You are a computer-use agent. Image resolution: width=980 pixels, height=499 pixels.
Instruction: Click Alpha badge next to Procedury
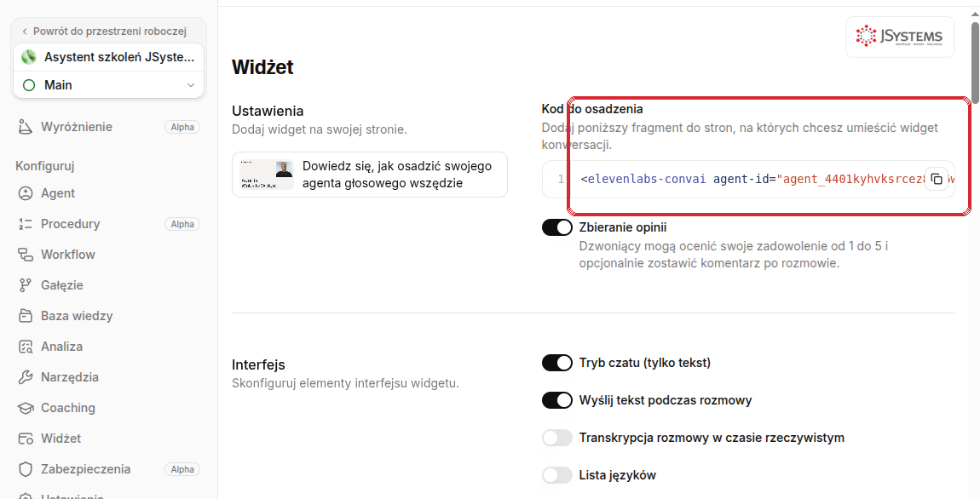[x=182, y=224]
